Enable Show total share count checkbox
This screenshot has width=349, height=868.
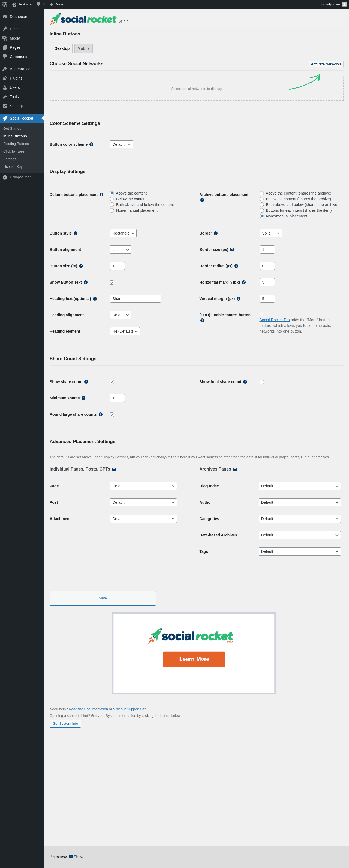(262, 382)
